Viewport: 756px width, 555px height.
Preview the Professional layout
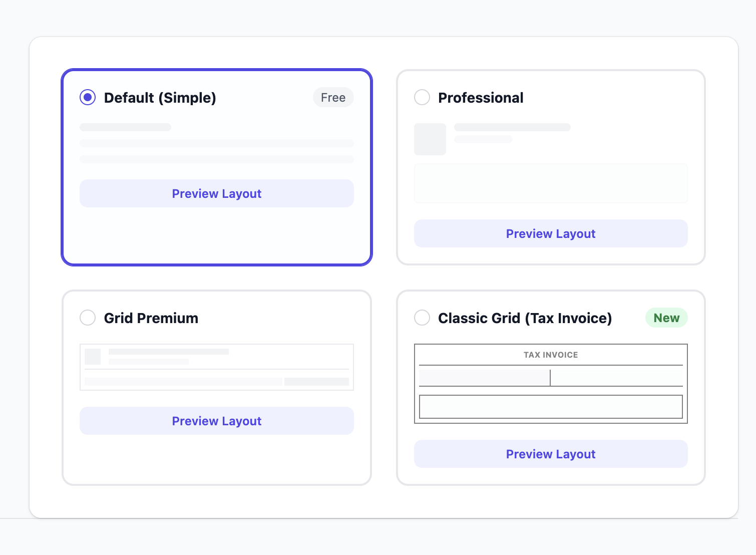click(x=551, y=233)
